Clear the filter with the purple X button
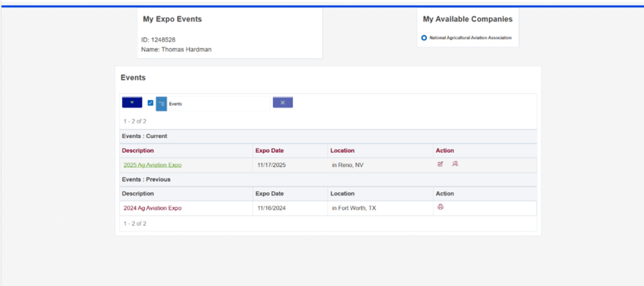Viewport: 644px width, 286px height. pos(282,102)
